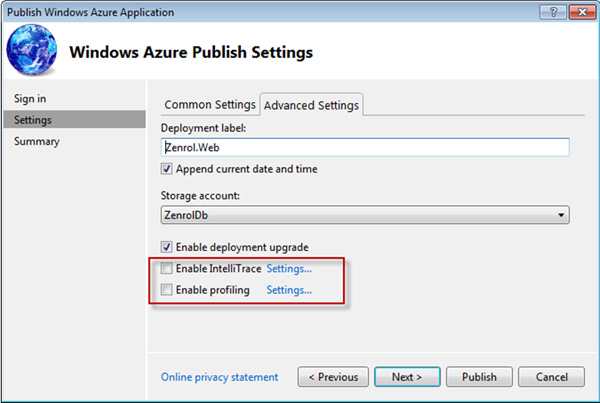Viewport: 600px width, 403px height.
Task: Open profiling Settings link
Action: pos(289,290)
